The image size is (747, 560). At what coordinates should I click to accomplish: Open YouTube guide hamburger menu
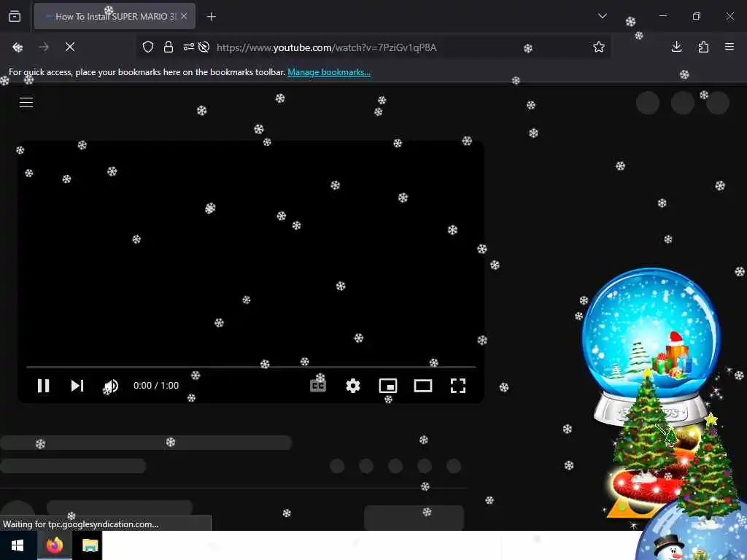click(26, 102)
